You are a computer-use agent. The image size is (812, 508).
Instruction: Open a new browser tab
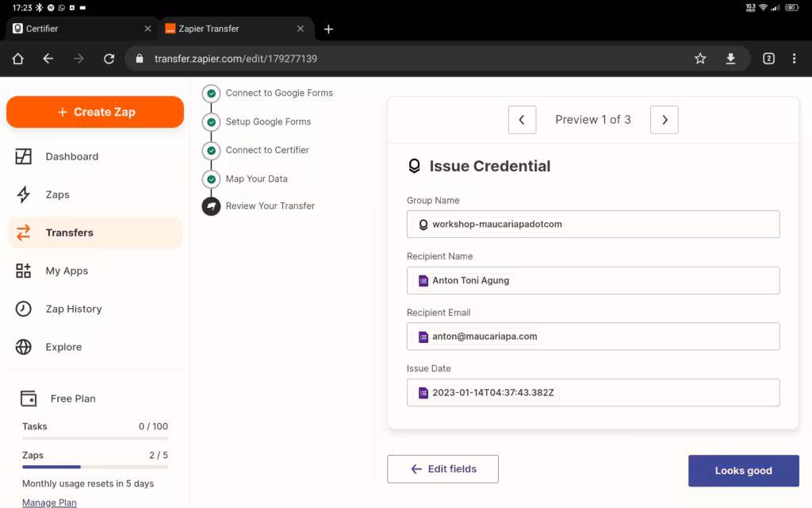coord(328,29)
